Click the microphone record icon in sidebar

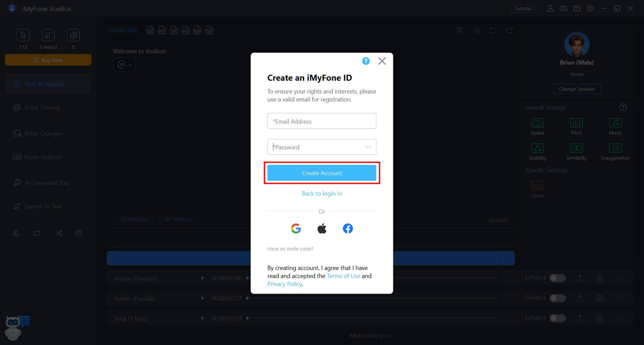tap(16, 233)
